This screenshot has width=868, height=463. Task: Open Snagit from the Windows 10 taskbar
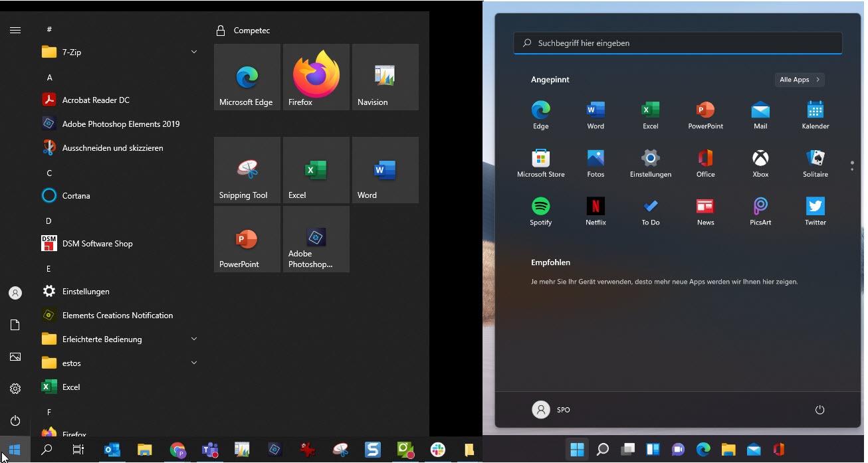coord(373,450)
